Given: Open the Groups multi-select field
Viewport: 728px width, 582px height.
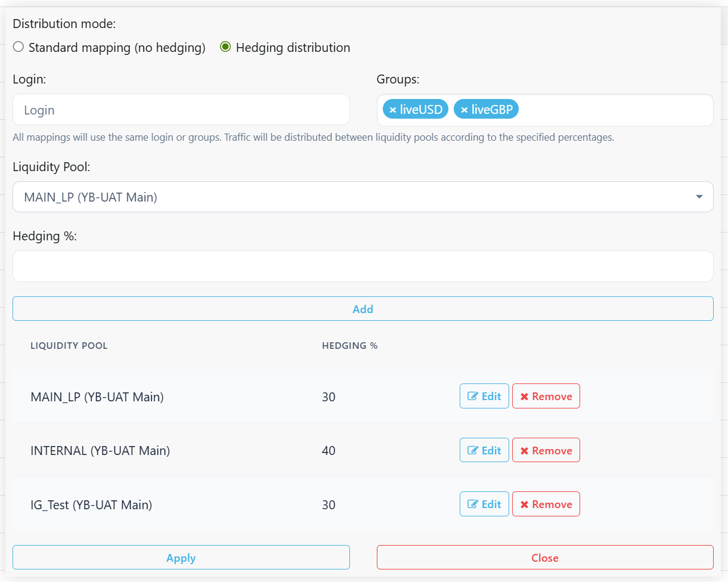Looking at the screenshot, I should 614,110.
